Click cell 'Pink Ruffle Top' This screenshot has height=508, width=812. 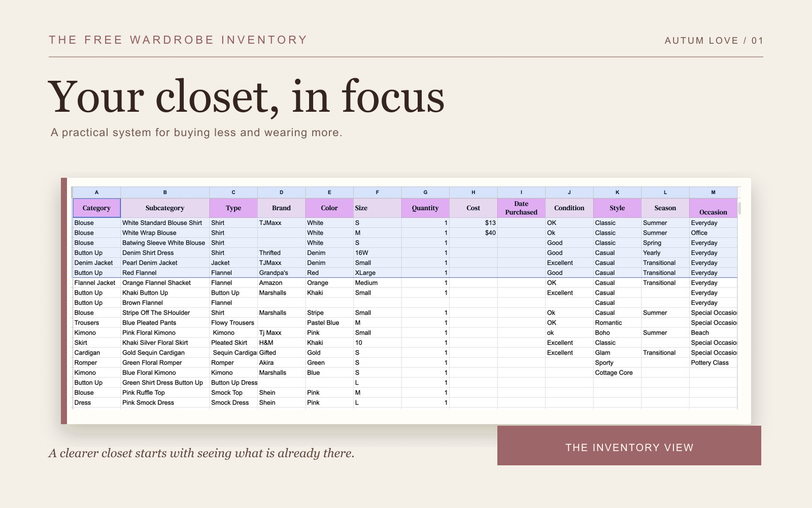165,393
